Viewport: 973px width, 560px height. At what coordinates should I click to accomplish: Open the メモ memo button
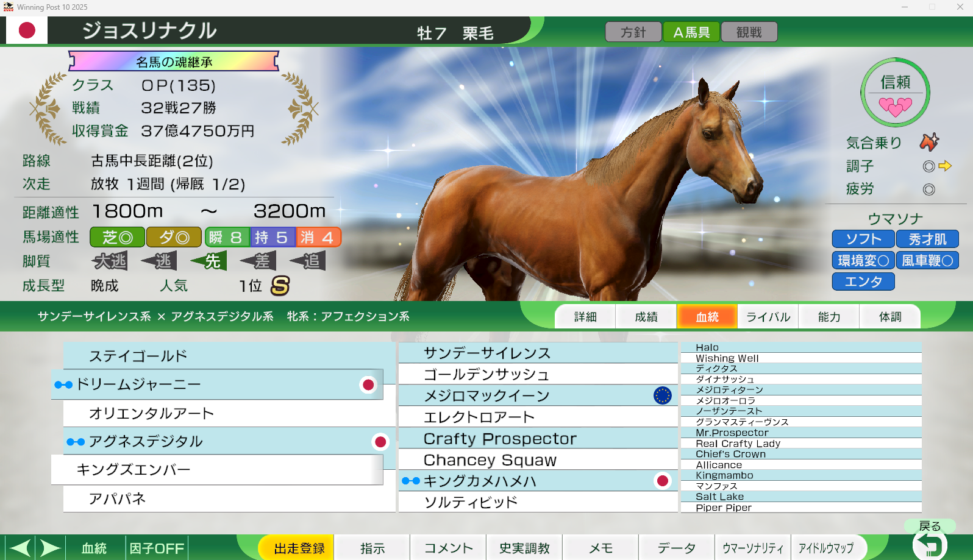click(601, 548)
